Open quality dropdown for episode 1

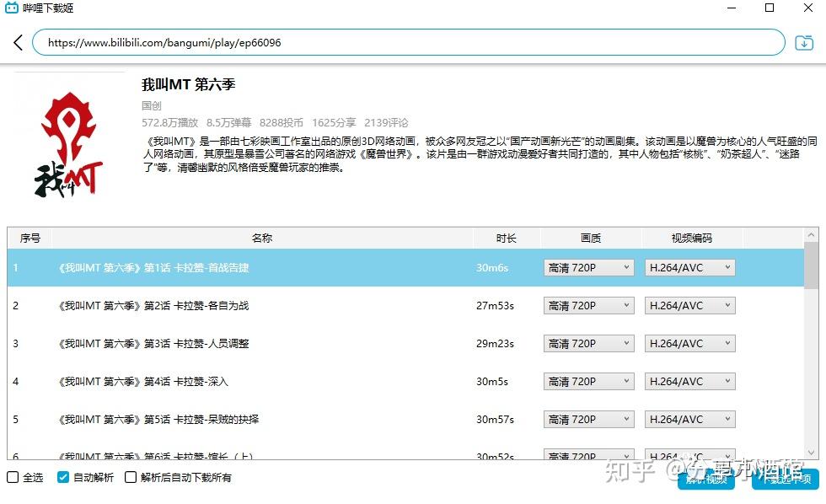coord(588,267)
